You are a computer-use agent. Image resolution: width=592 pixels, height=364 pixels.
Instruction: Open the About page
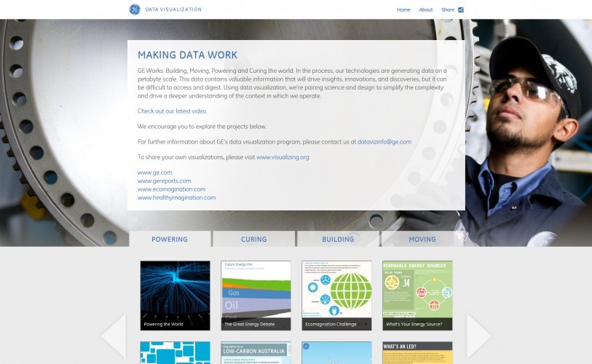point(426,9)
